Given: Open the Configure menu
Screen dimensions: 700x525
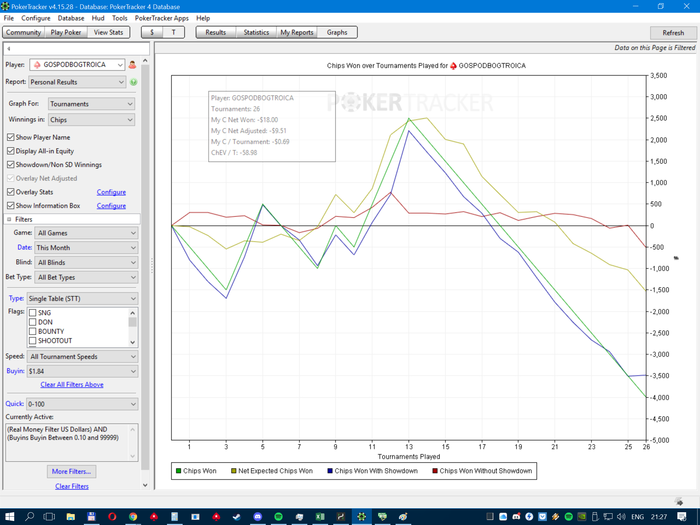Looking at the screenshot, I should click(36, 18).
